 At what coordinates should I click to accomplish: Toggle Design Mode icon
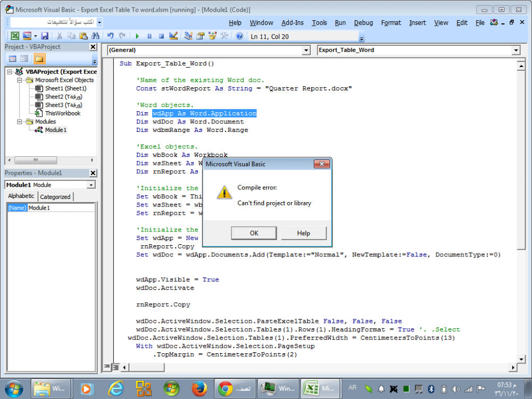coord(173,36)
